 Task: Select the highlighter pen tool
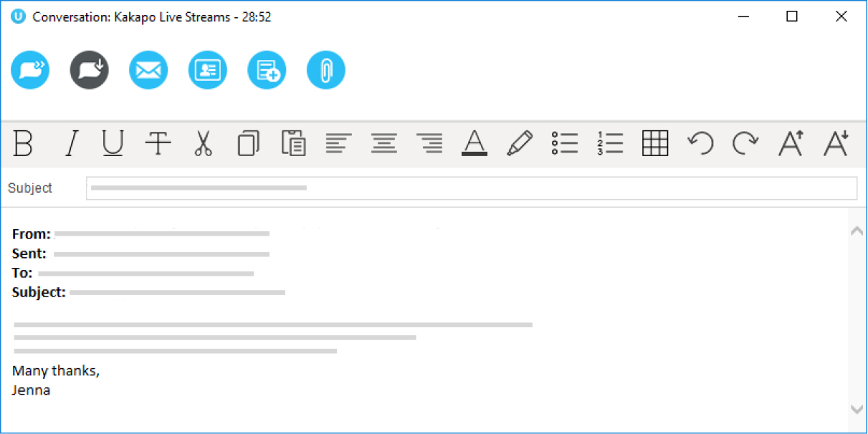tap(520, 143)
